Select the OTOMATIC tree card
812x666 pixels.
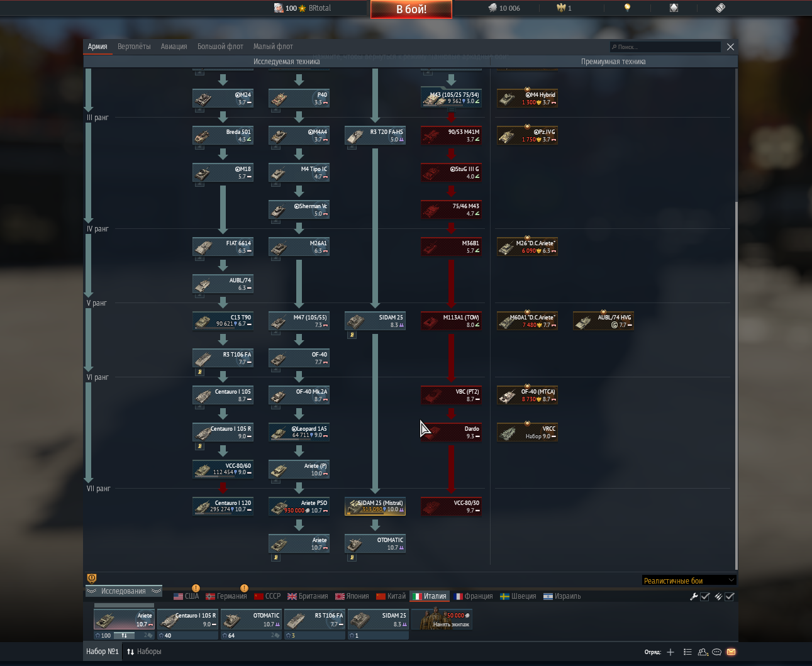[375, 543]
